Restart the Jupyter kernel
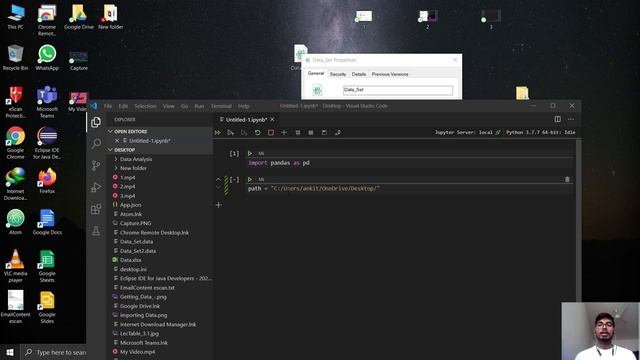This screenshot has width=640, height=360. point(258,133)
